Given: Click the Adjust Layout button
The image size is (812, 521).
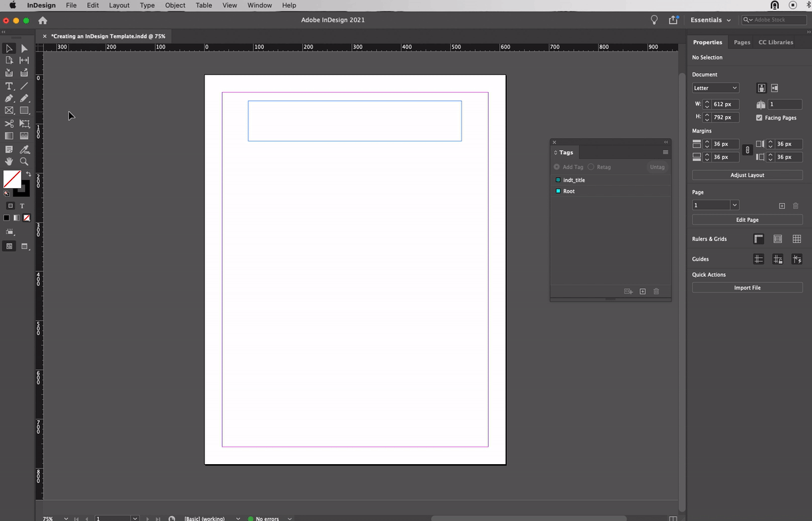Looking at the screenshot, I should coord(747,175).
